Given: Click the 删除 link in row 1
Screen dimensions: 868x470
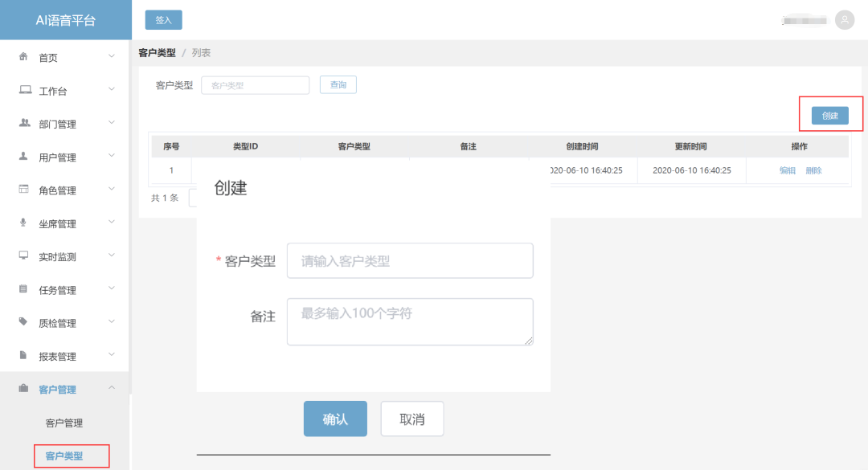Looking at the screenshot, I should (x=813, y=170).
